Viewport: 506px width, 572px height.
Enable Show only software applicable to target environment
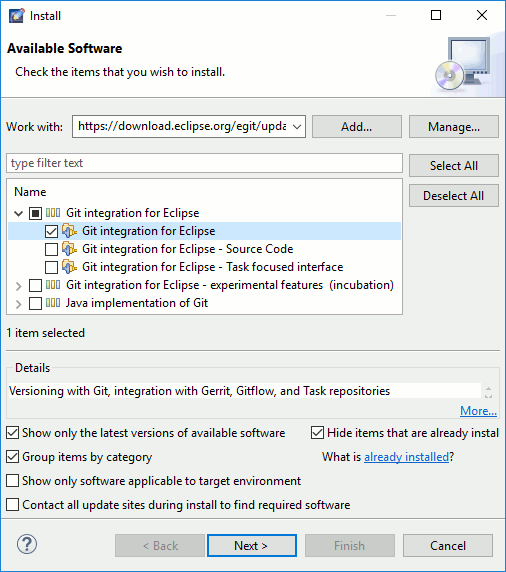click(x=13, y=481)
